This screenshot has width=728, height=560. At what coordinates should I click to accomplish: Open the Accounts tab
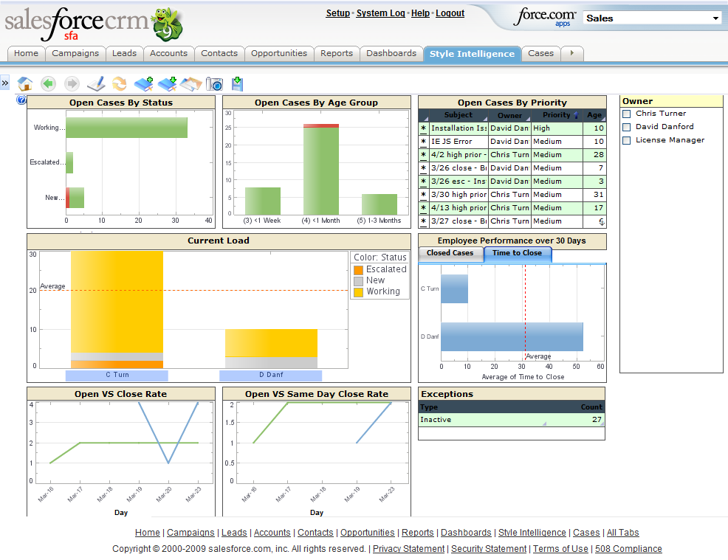click(168, 53)
